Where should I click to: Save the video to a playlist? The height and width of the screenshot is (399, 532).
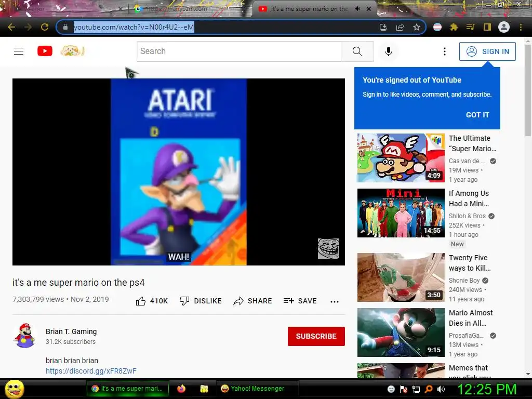[300, 301]
